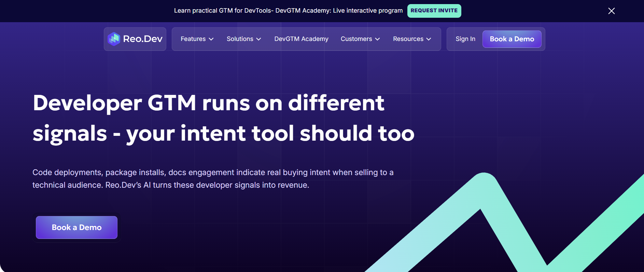644x272 pixels.
Task: Click the Reo.Dev wordmark text
Action: [x=143, y=39]
